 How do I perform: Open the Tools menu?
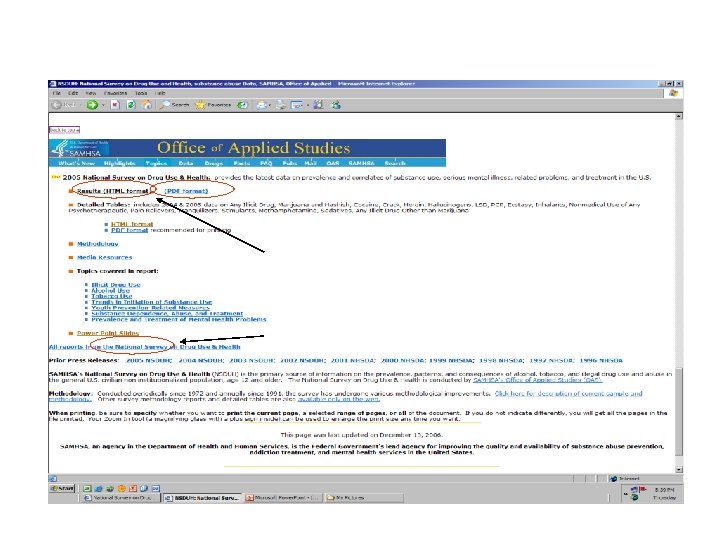[x=141, y=93]
